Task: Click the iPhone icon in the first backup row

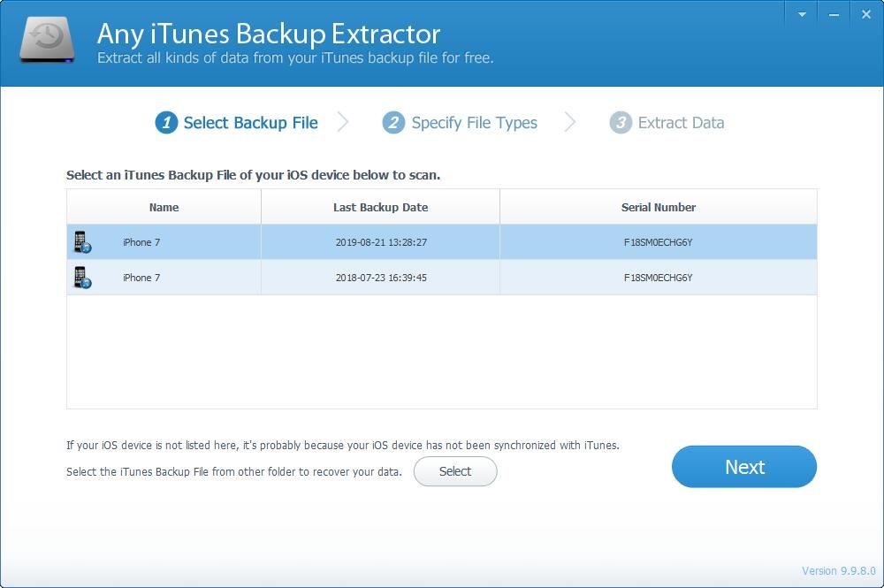Action: click(82, 241)
